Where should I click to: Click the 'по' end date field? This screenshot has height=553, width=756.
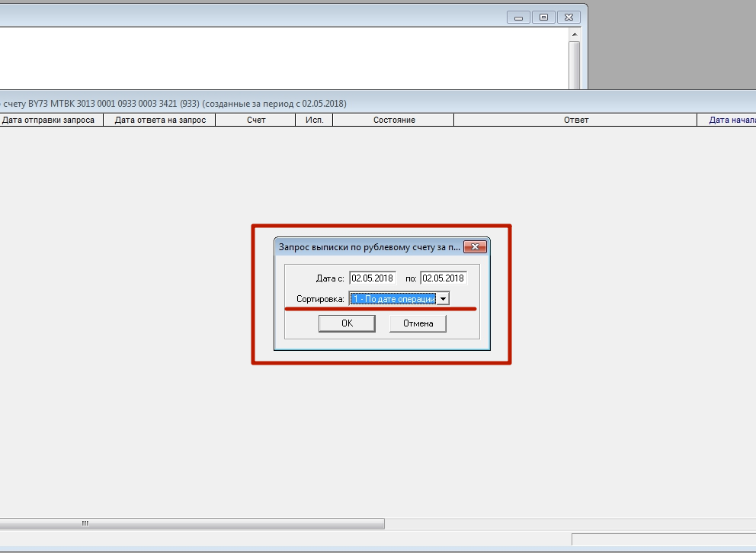point(443,278)
